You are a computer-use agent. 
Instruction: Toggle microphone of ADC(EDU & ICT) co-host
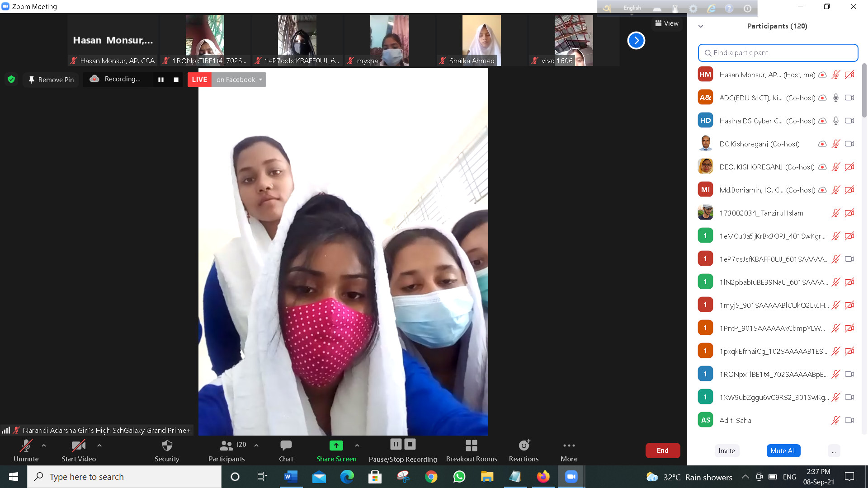pyautogui.click(x=835, y=98)
